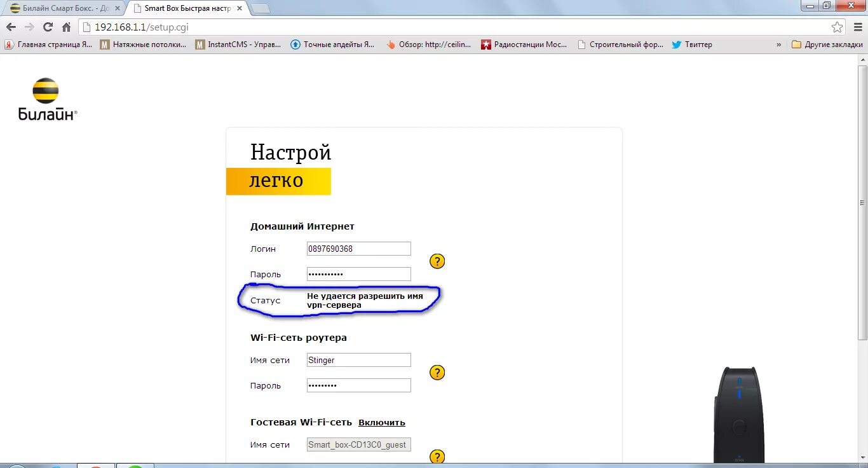The height and width of the screenshot is (468, 868).
Task: Open help icon next to Логин field
Action: (x=437, y=261)
